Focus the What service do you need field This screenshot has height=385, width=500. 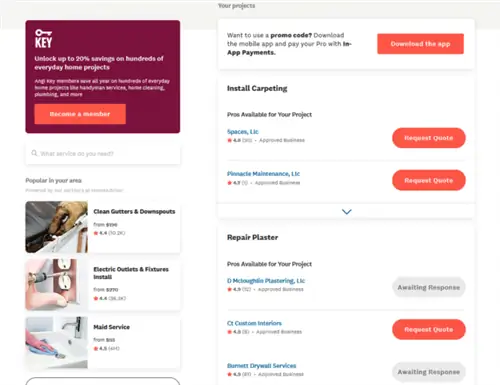(x=103, y=153)
